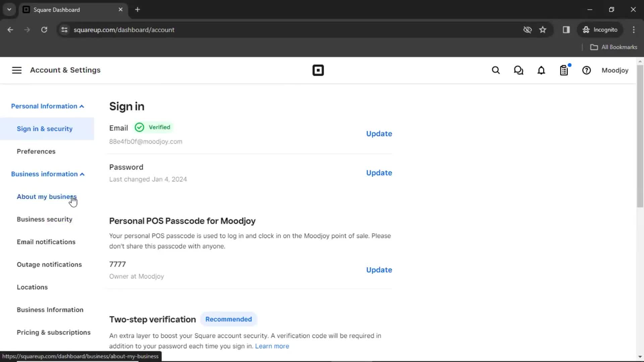This screenshot has width=644, height=362.
Task: Click the squareup.com URL address bar
Action: coord(124,29)
